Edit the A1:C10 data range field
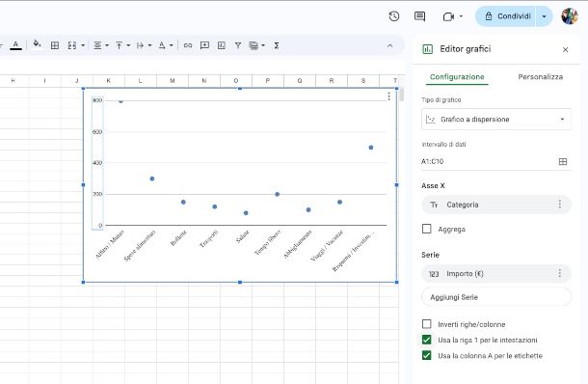The width and height of the screenshot is (588, 384). tap(488, 161)
